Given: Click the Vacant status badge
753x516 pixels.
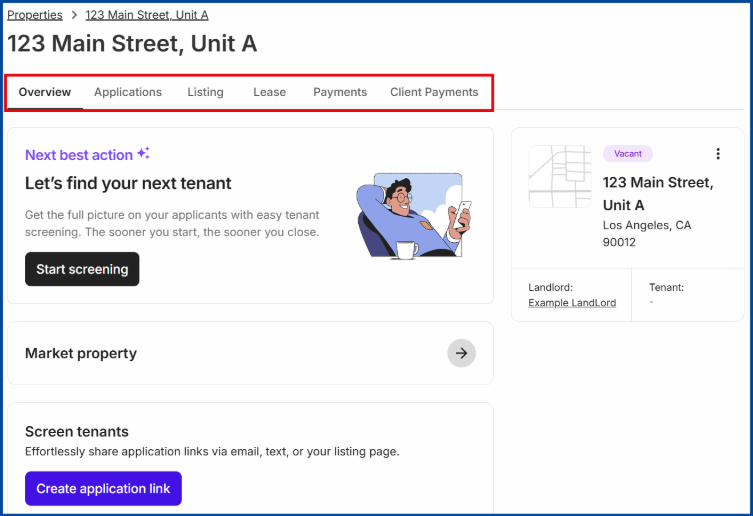Looking at the screenshot, I should pyautogui.click(x=628, y=154).
